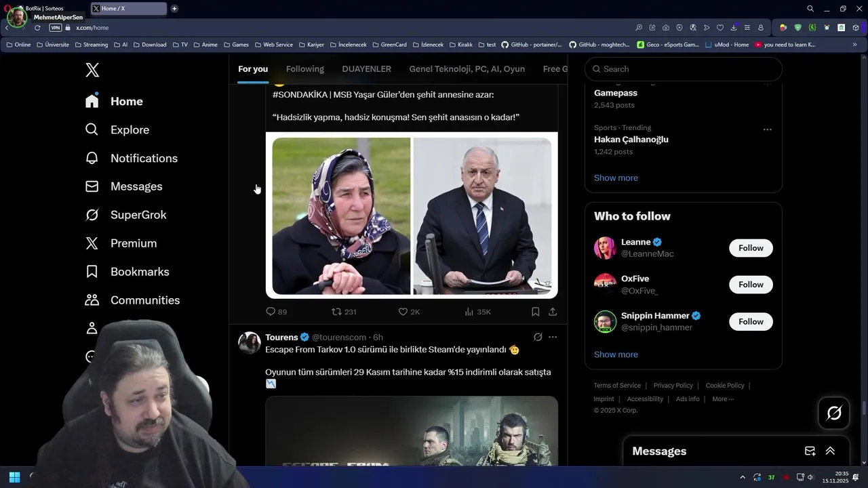The image size is (868, 488).
Task: Show all bookmarks overflow chevron
Action: click(855, 45)
